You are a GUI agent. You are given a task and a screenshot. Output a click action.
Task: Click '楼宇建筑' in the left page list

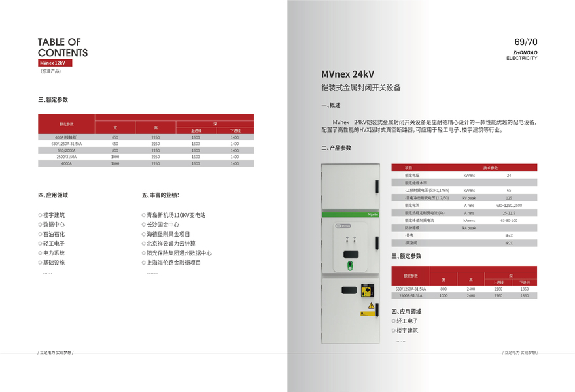pyautogui.click(x=54, y=215)
